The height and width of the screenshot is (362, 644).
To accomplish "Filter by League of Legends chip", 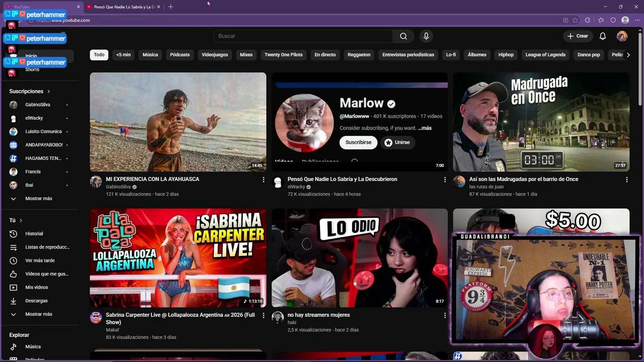I will pyautogui.click(x=545, y=55).
